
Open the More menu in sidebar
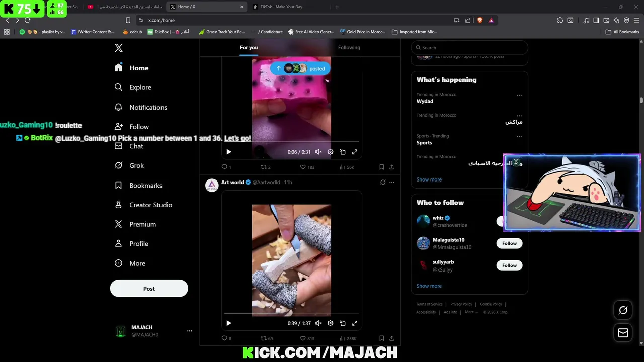coord(130,263)
